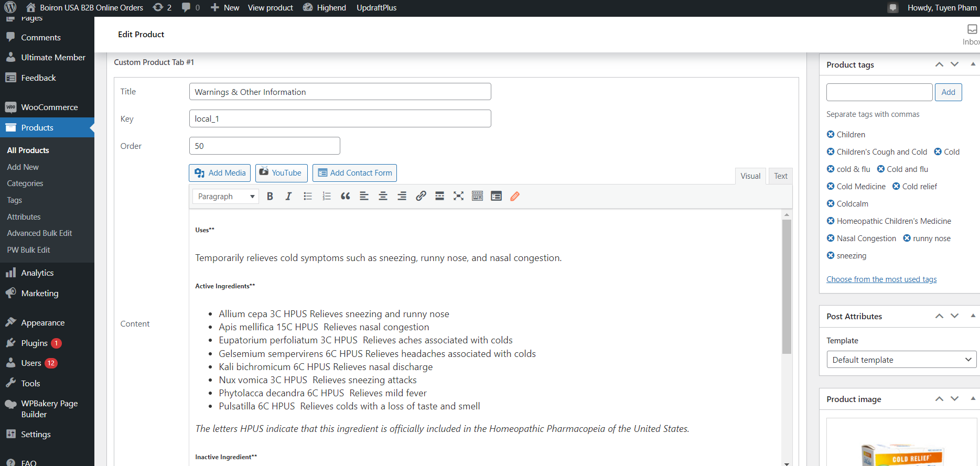
Task: Switch to the Text editor tab
Action: click(x=781, y=176)
